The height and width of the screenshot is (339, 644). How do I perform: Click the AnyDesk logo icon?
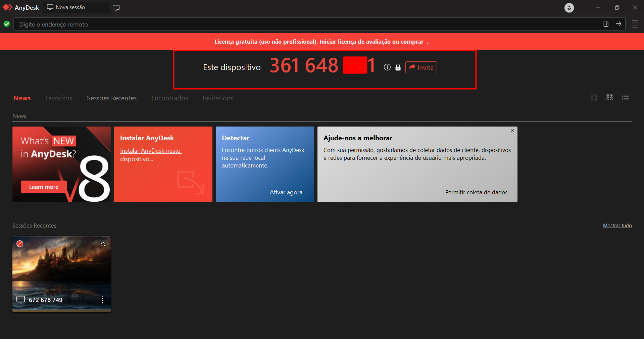pyautogui.click(x=7, y=7)
